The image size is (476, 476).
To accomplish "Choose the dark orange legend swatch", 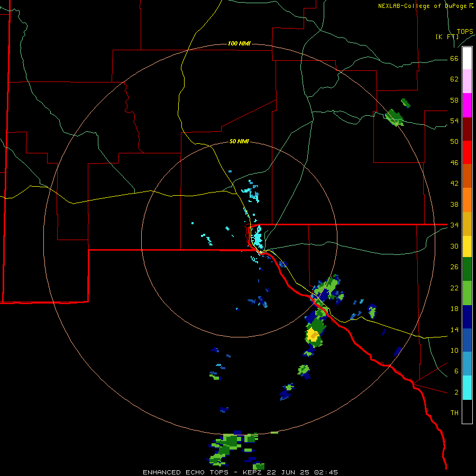I will [x=467, y=176].
